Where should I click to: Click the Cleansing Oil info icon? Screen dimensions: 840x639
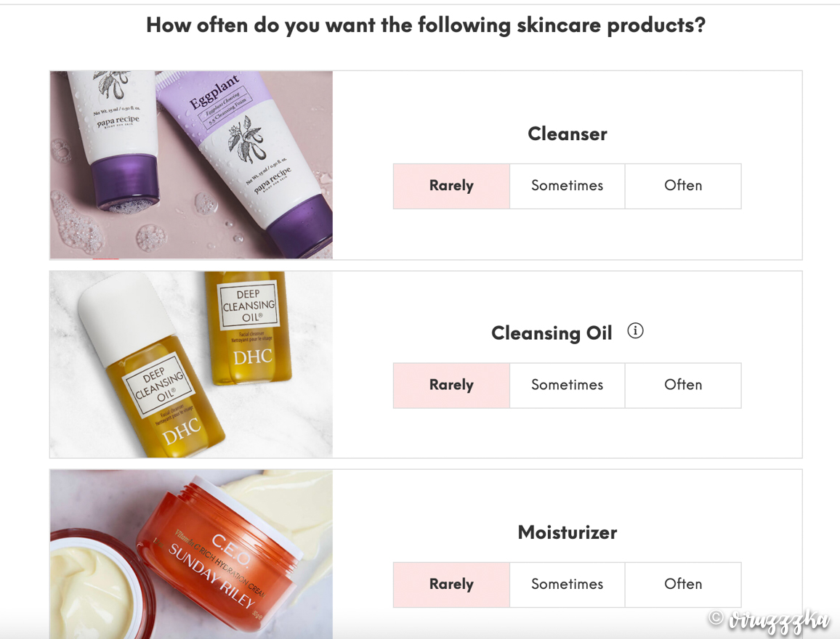(x=635, y=331)
